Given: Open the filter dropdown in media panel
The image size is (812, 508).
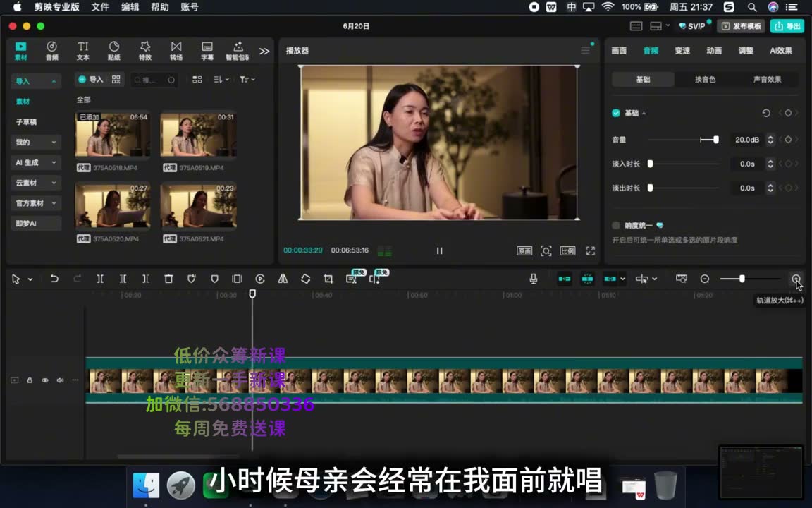Looking at the screenshot, I should click(x=247, y=79).
